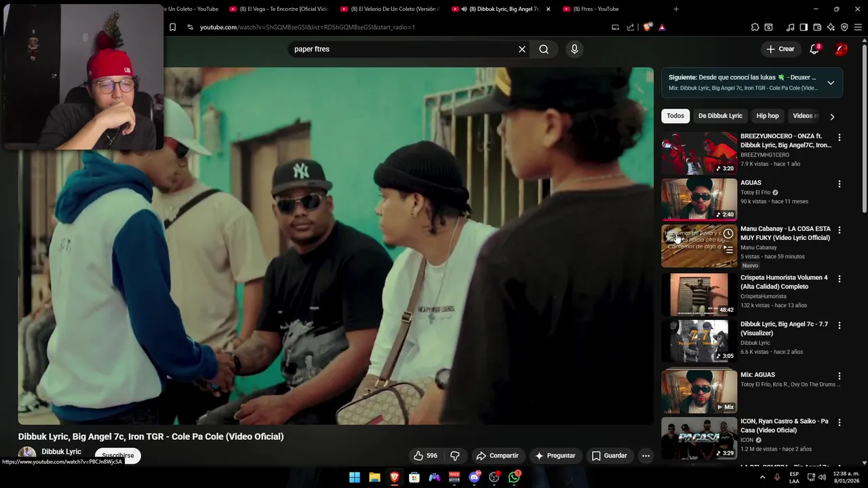
Task: Open the BREEZYUNOCERO - ONZA video thumbnail
Action: [x=699, y=153]
